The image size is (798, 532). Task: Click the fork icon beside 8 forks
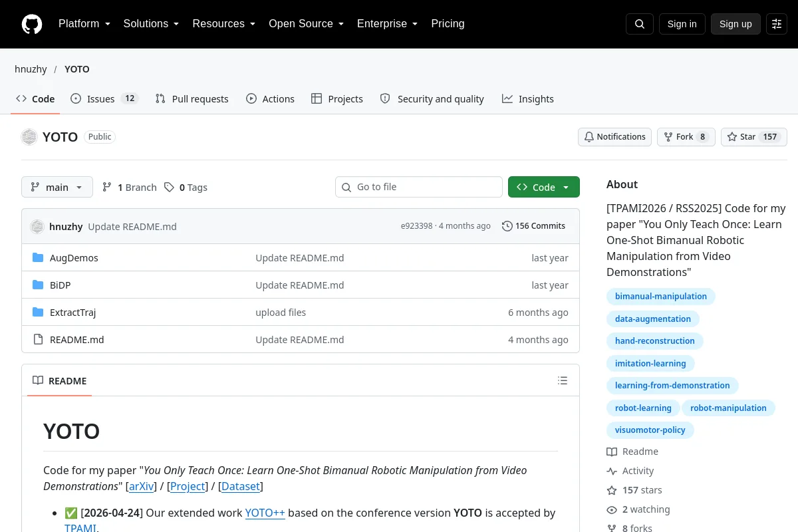click(612, 528)
